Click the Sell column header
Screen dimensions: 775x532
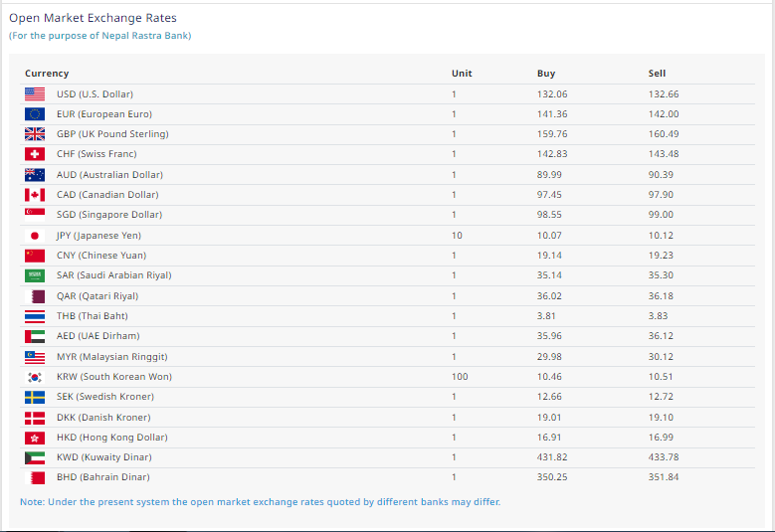(657, 74)
